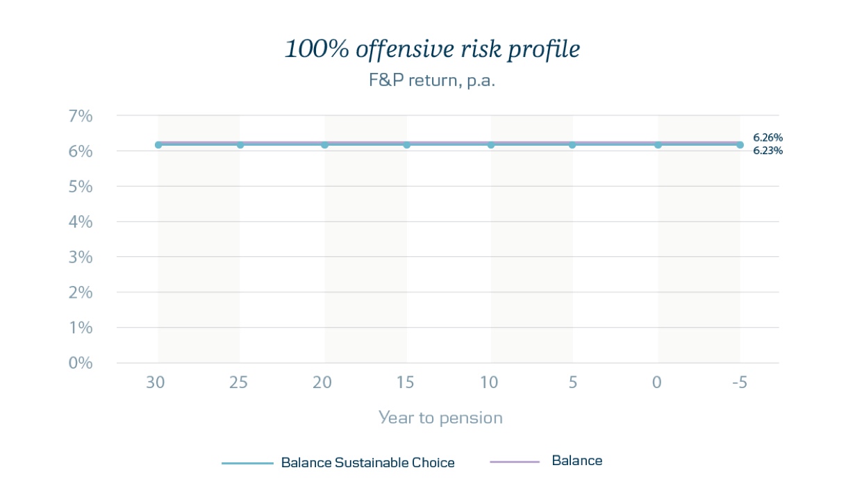The width and height of the screenshot is (864, 504).
Task: Click the Balance legend label
Action: [x=576, y=460]
